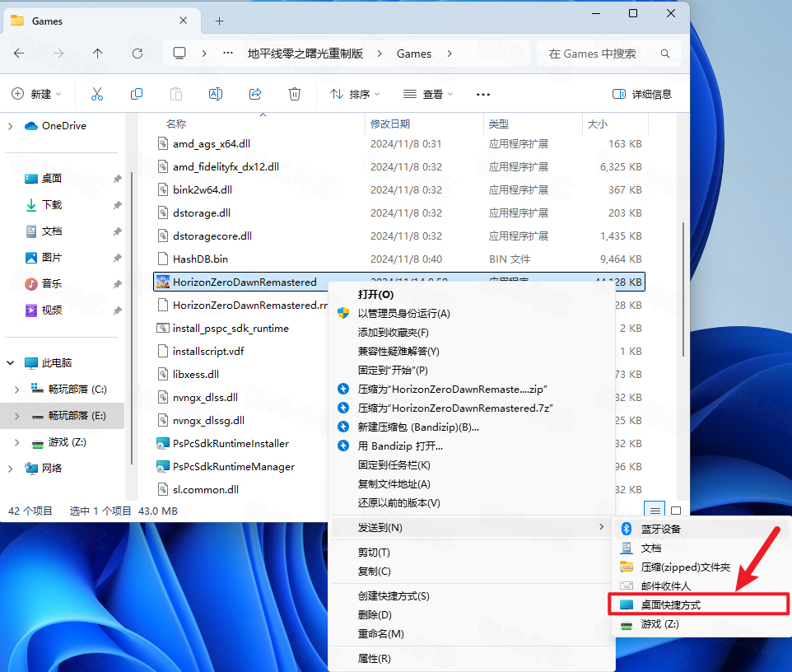Click the Games breadcrumb segment
Image resolution: width=792 pixels, height=672 pixels.
[414, 54]
